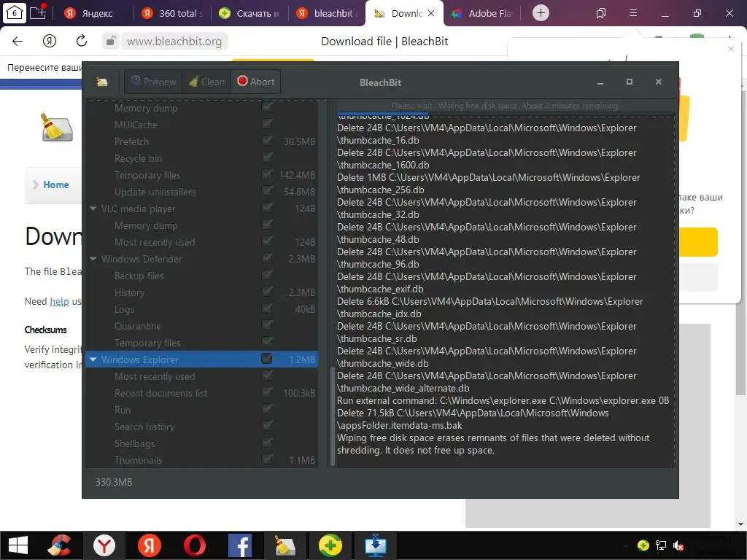Click the Clean toolbar button
The height and width of the screenshot is (560, 747).
206,82
